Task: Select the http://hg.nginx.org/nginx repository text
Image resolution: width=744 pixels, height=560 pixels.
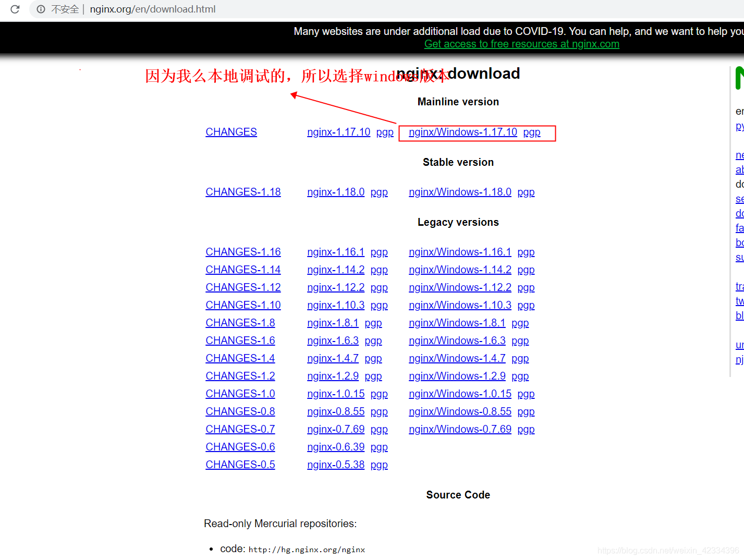Action: click(307, 550)
